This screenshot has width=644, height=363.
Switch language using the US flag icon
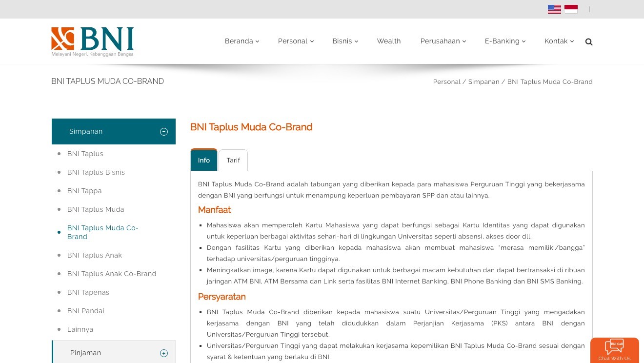pos(554,9)
